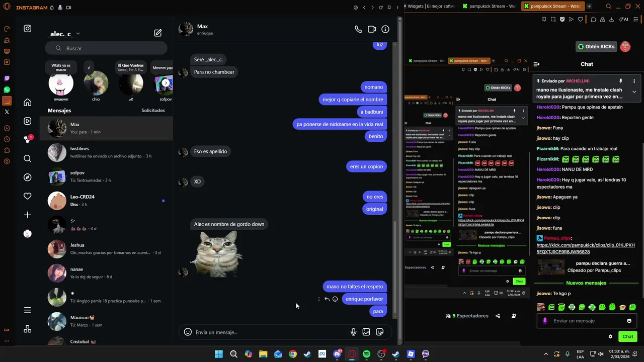The image size is (644, 362).
Task: Open Opera downloads icon in toolbar
Action: click(611, 20)
